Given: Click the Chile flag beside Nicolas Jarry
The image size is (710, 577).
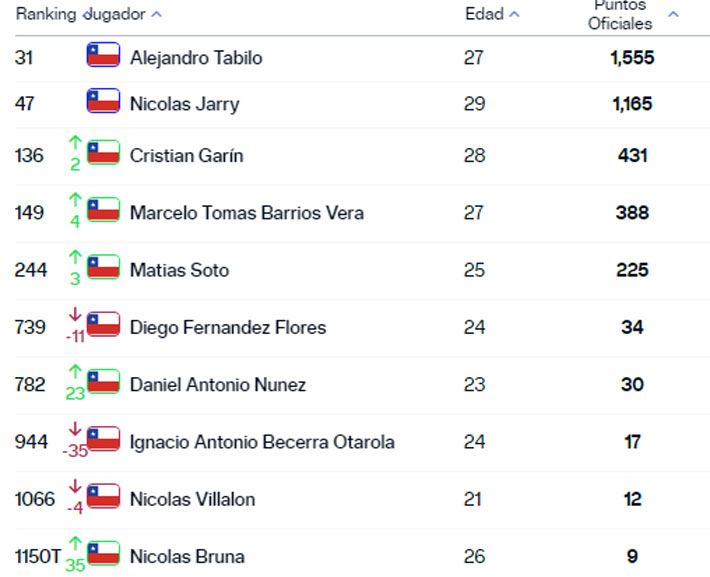Looking at the screenshot, I should pyautogui.click(x=103, y=101).
